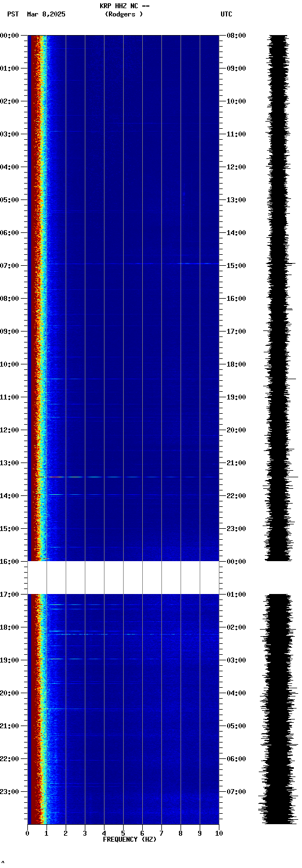The image size is (302, 868).
Task: Click the PST time label '19:00'
Action: click(10, 660)
